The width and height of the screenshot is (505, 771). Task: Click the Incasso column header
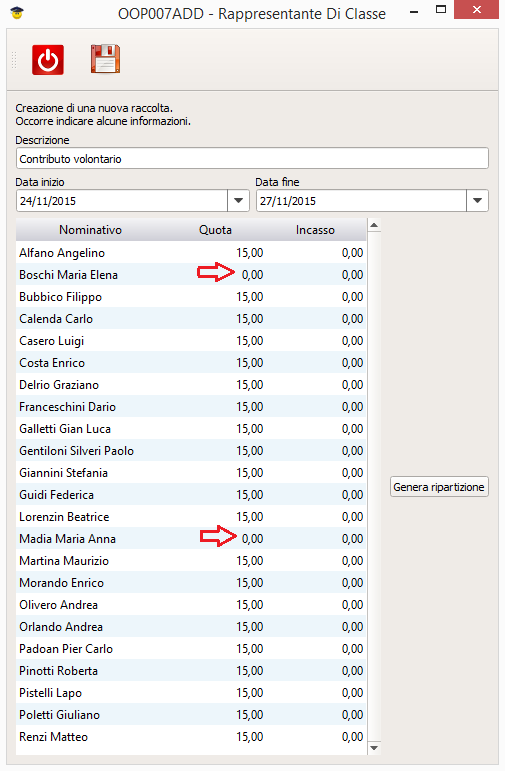[x=315, y=230]
